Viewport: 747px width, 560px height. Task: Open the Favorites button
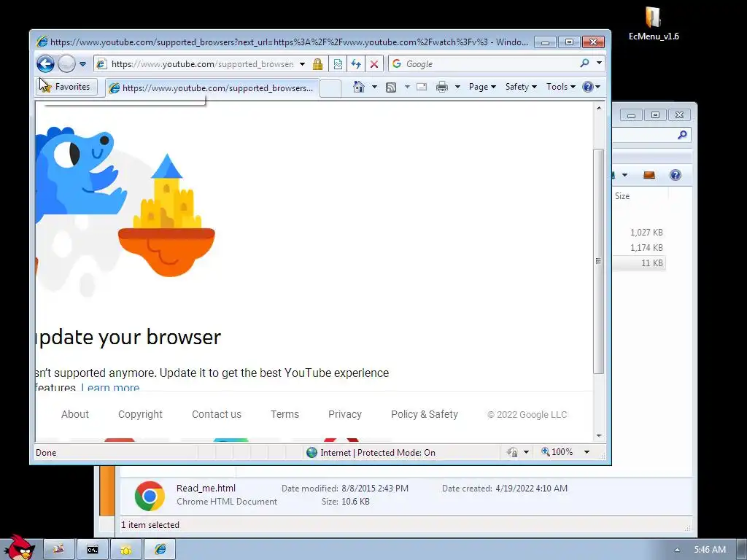pos(66,87)
